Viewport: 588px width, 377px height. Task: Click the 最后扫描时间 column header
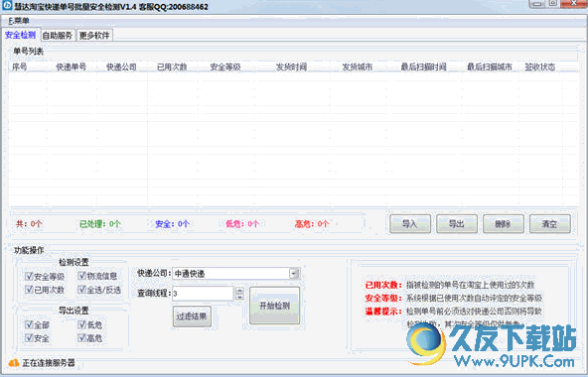point(423,67)
